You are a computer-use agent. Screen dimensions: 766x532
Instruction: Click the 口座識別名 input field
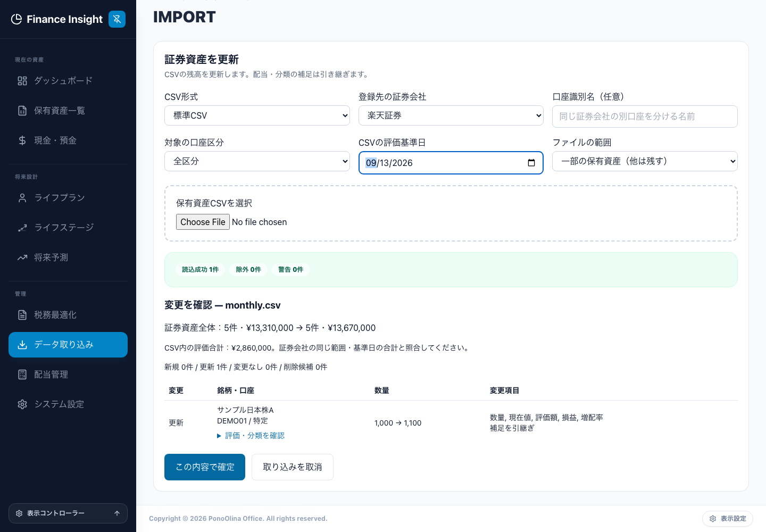click(645, 117)
